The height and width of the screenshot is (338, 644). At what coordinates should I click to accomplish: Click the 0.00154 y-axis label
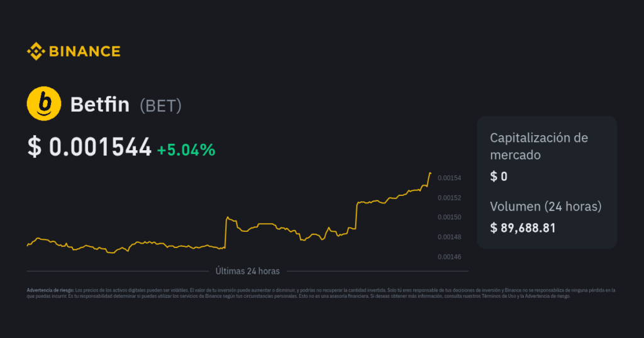[449, 178]
